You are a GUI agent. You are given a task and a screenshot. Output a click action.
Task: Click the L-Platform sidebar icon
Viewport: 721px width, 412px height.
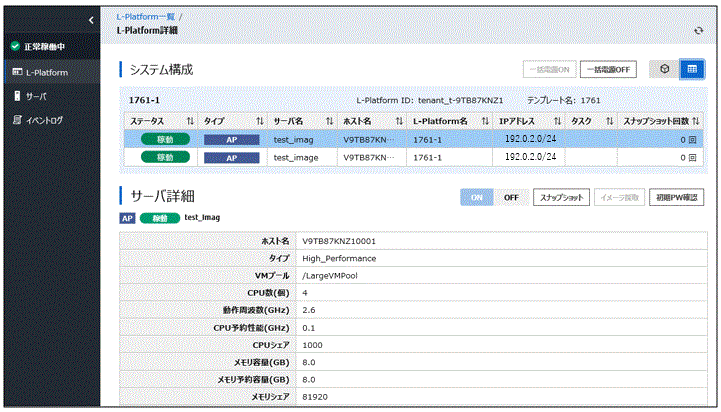[x=15, y=73]
